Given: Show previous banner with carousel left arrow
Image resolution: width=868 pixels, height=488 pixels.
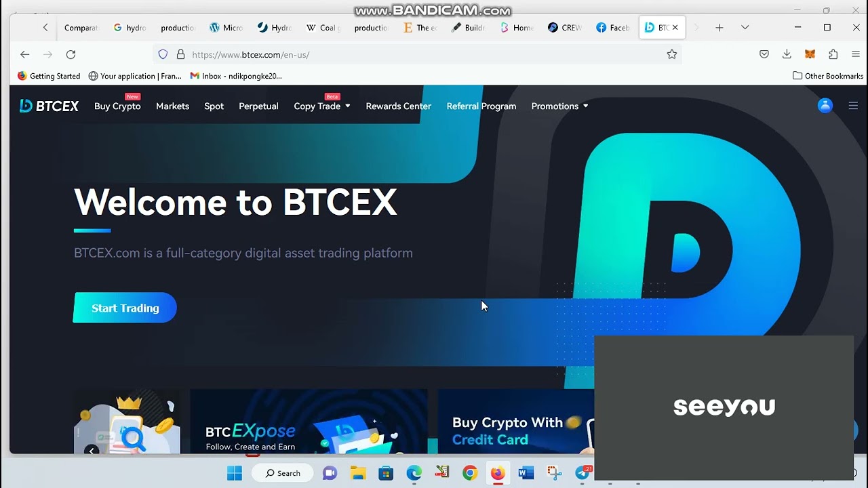Looking at the screenshot, I should [92, 449].
